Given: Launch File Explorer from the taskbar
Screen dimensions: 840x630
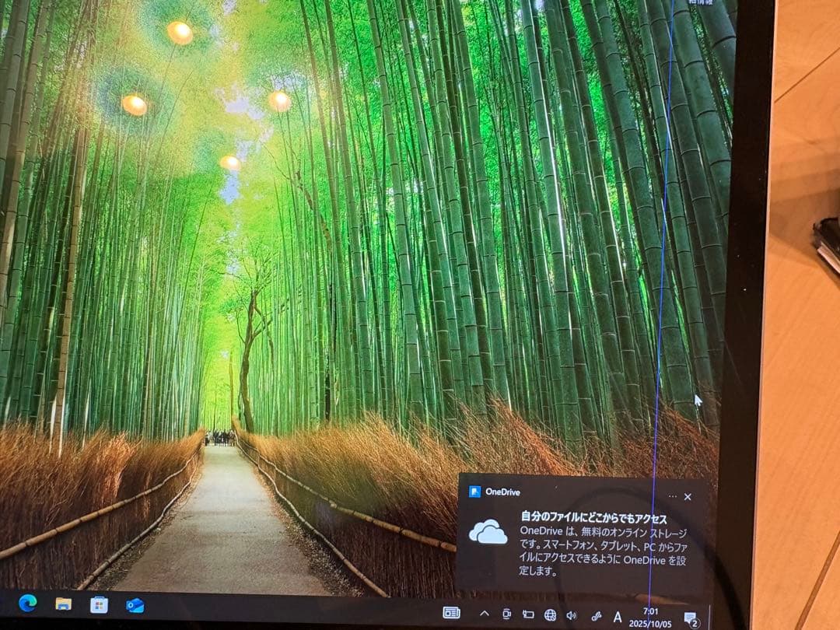Looking at the screenshot, I should 63,604.
